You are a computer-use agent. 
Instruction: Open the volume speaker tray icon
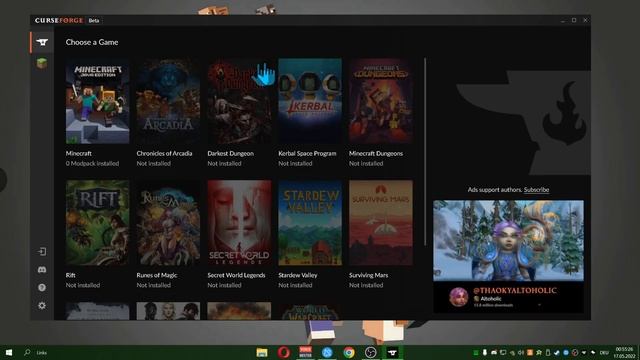(521, 352)
